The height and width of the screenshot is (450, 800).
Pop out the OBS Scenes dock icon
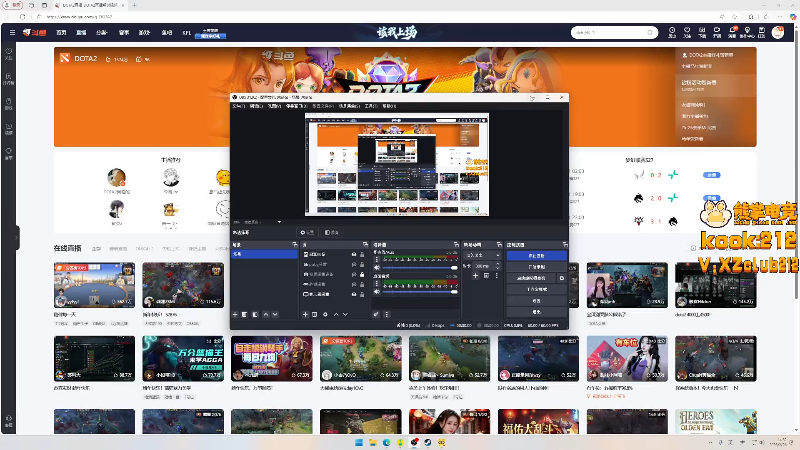point(294,245)
